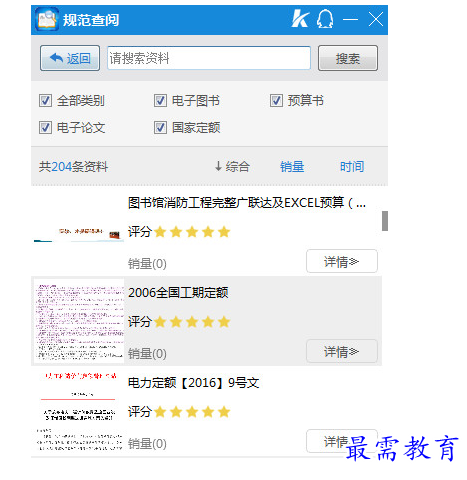Viewport: 467px width, 480px height.
Task: Uncheck the 电子图书 checkbox
Action: click(160, 100)
